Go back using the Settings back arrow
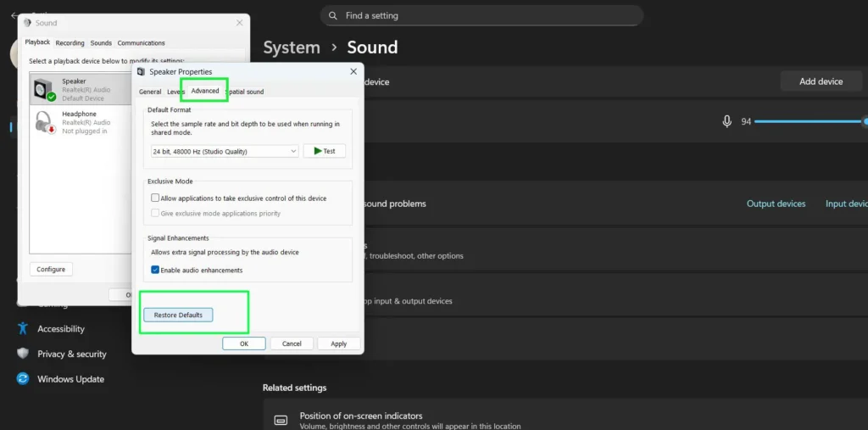Screen dimensions: 868x430 tap(14, 15)
